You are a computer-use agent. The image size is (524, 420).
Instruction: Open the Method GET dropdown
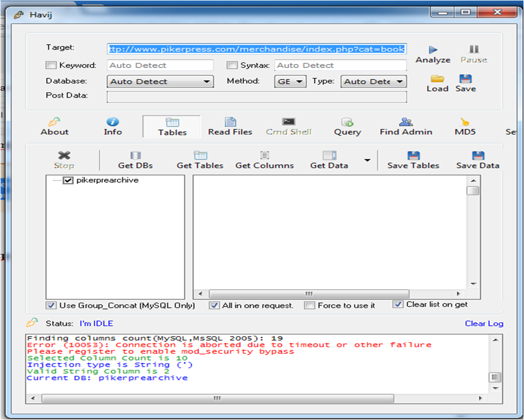[x=291, y=82]
